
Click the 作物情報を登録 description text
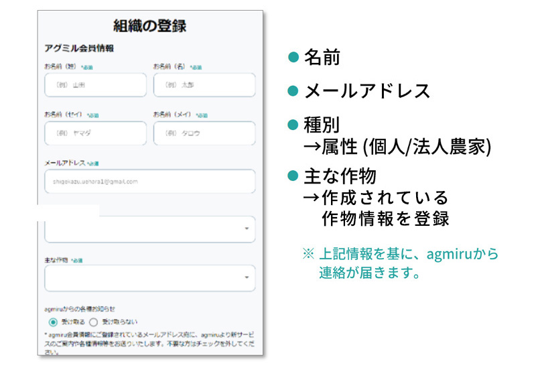(385, 219)
